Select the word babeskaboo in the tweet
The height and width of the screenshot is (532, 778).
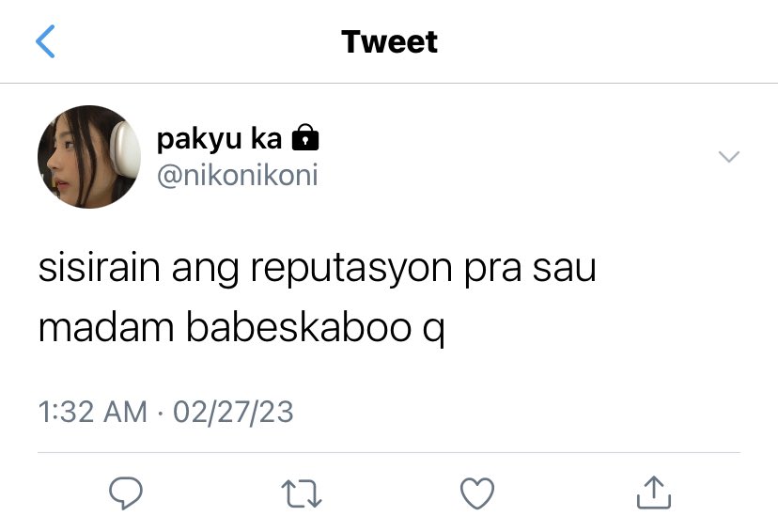pyautogui.click(x=299, y=327)
